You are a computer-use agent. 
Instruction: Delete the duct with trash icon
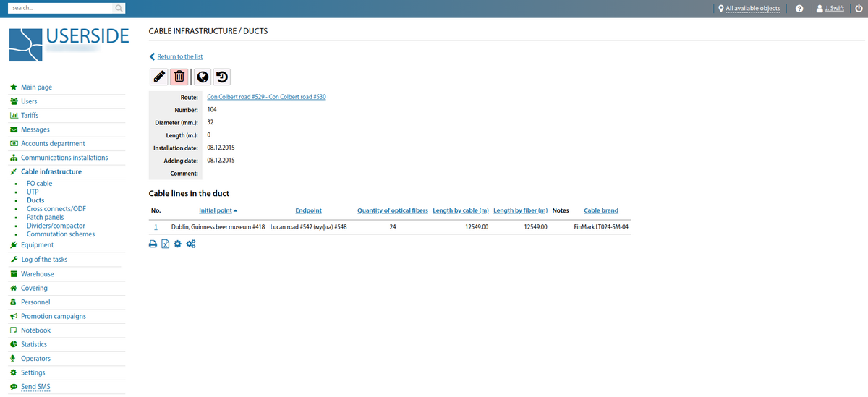pos(179,77)
